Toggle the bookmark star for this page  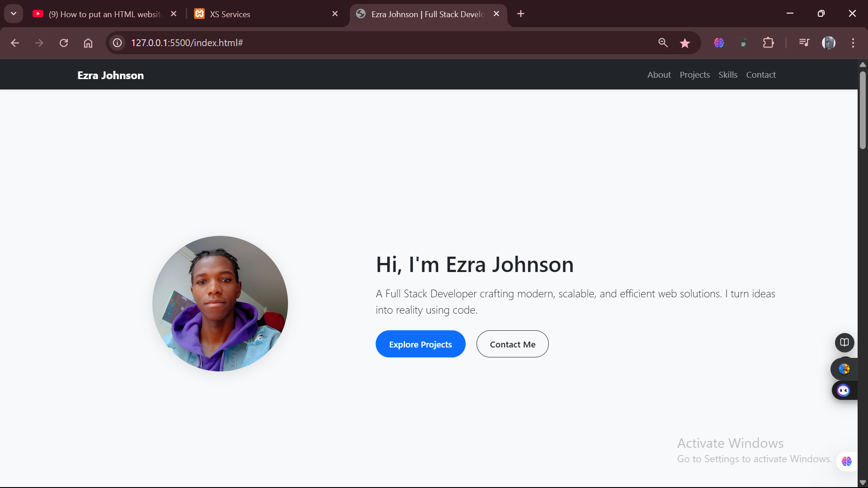tap(685, 43)
